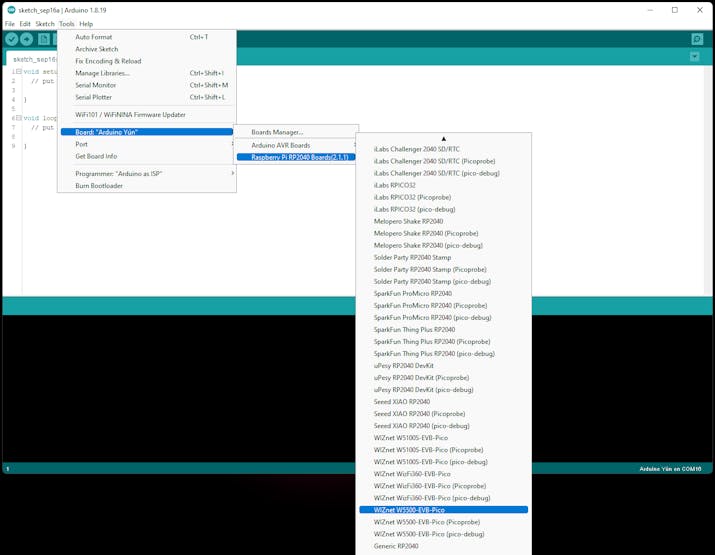Select SparkFun ProMicro RP2040 (pico-debug)

[443, 317]
